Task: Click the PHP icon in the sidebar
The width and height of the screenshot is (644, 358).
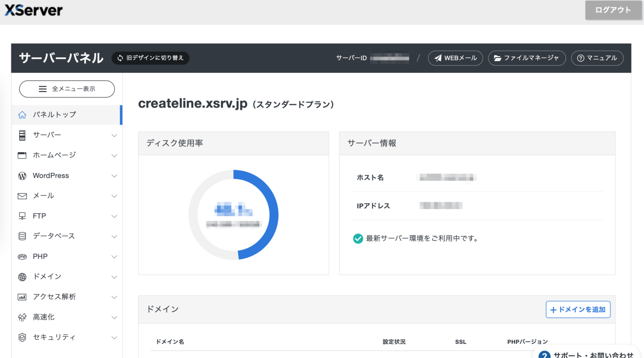Action: [22, 256]
